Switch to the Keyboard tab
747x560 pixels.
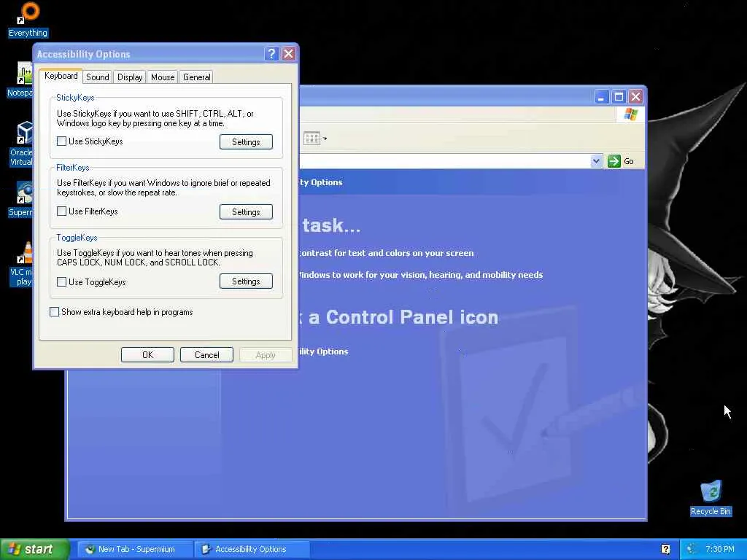(x=61, y=76)
